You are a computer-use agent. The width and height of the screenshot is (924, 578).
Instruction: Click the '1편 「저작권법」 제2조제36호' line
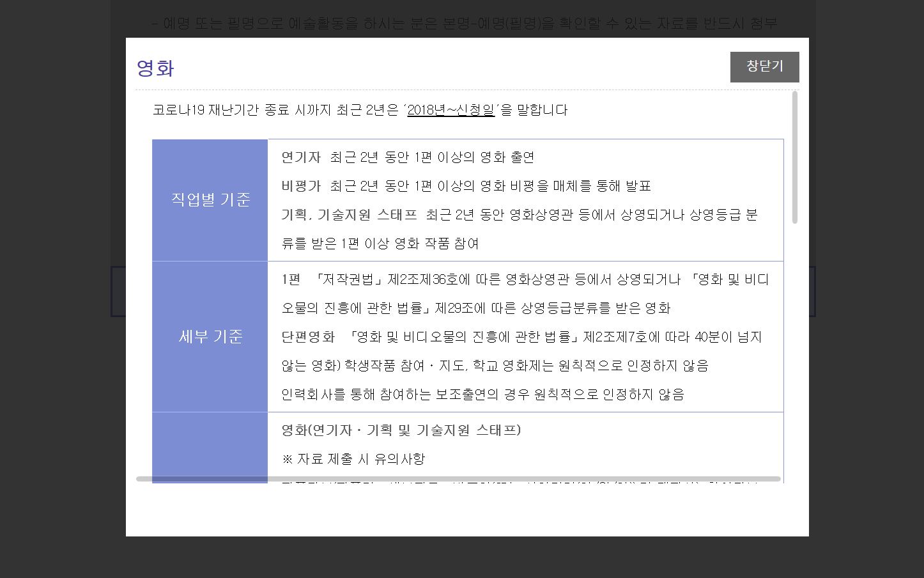pos(525,279)
